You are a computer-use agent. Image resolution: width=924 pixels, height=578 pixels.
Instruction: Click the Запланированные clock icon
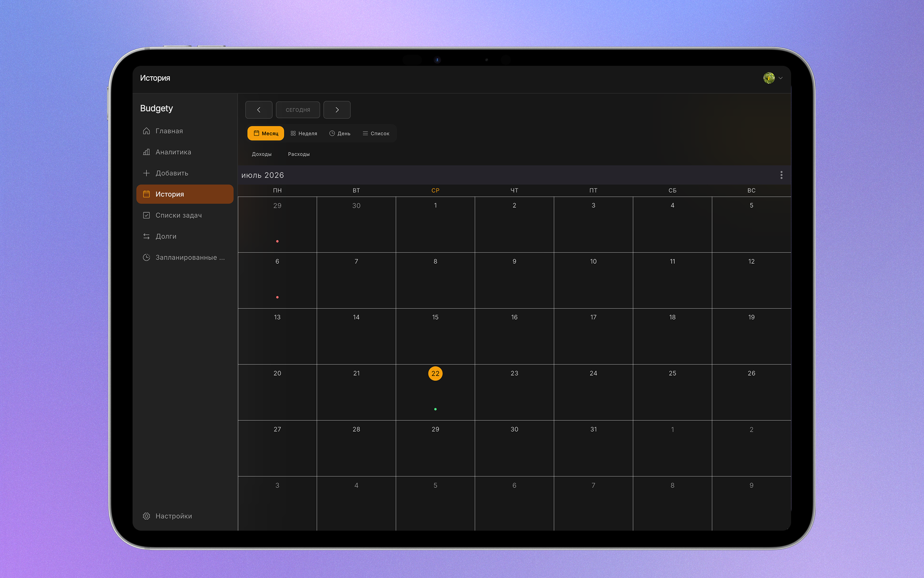click(146, 257)
